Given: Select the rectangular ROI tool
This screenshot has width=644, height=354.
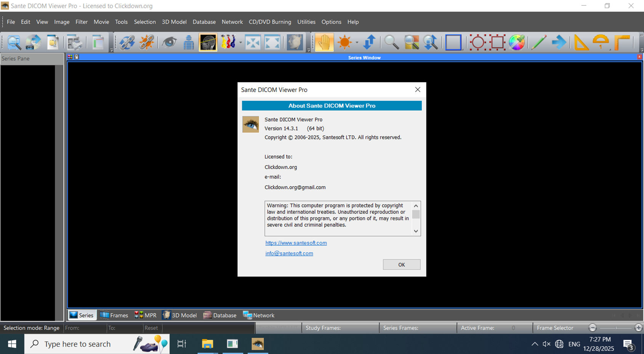Looking at the screenshot, I should coord(498,42).
